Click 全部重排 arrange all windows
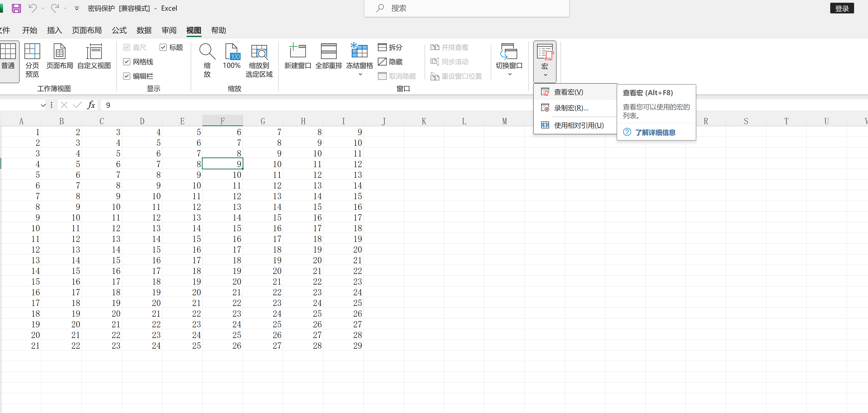The width and height of the screenshot is (868, 413). 329,57
